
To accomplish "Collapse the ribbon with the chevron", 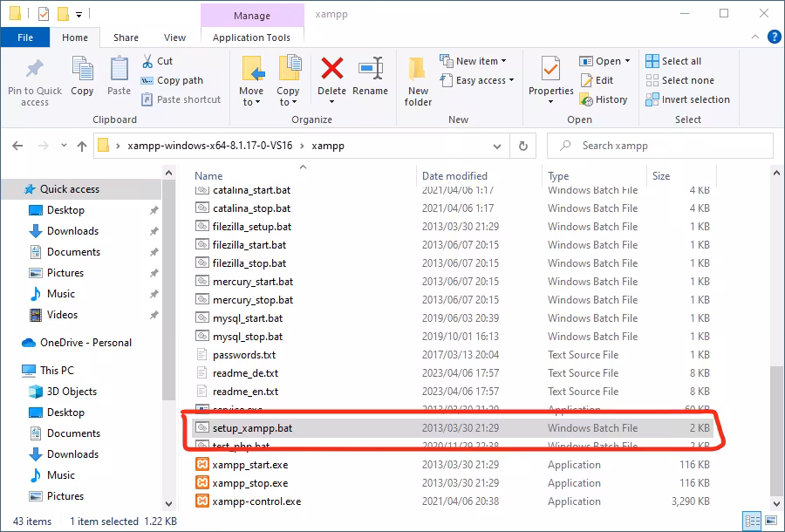I will click(x=755, y=37).
